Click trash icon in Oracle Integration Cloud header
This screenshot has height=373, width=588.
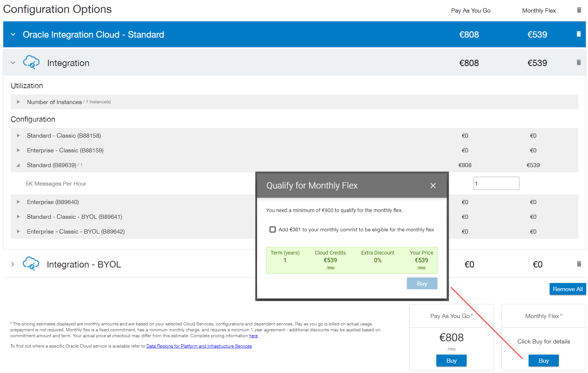pyautogui.click(x=578, y=34)
